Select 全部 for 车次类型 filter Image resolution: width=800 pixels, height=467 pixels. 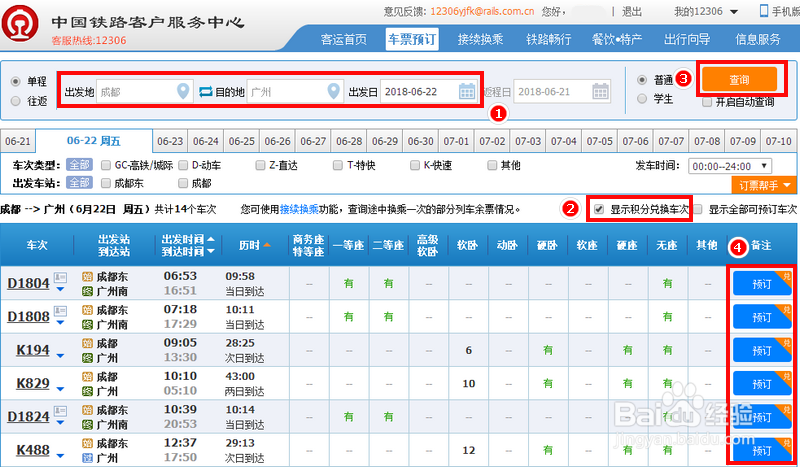click(79, 165)
